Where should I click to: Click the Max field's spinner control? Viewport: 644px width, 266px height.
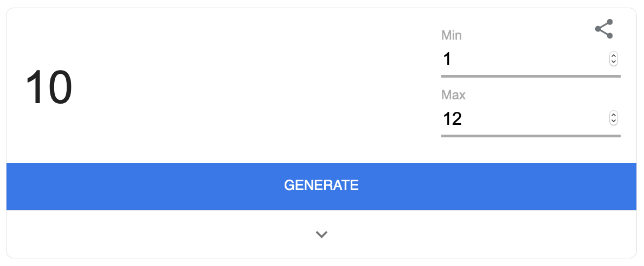point(613,118)
